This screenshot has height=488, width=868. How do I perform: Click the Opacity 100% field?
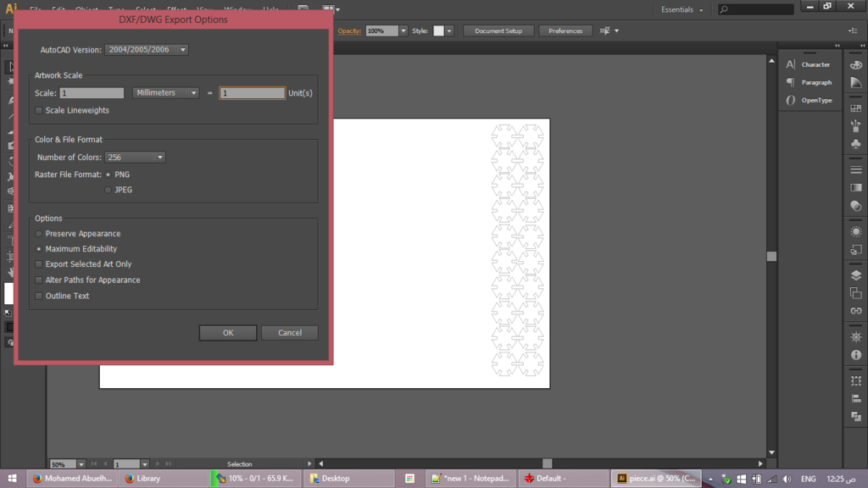point(382,31)
